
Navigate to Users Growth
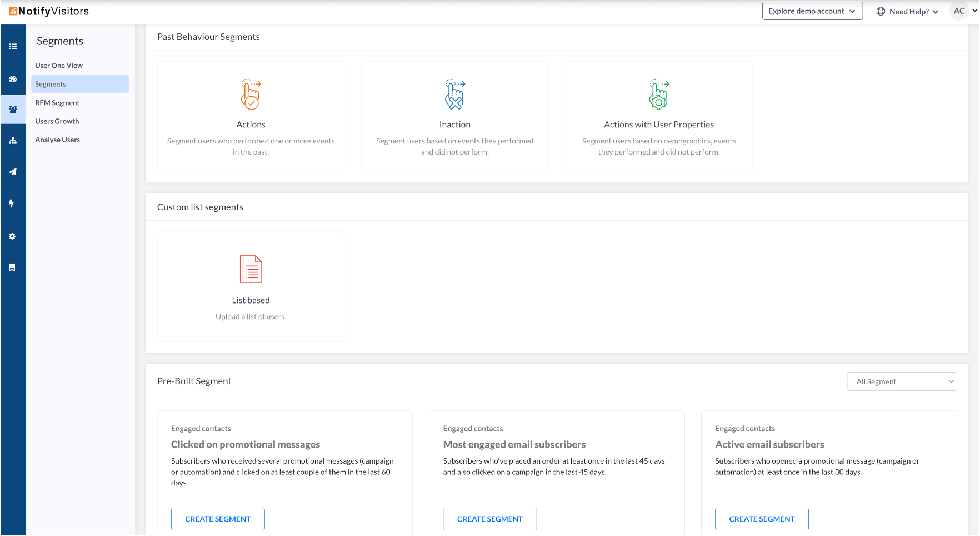click(57, 121)
